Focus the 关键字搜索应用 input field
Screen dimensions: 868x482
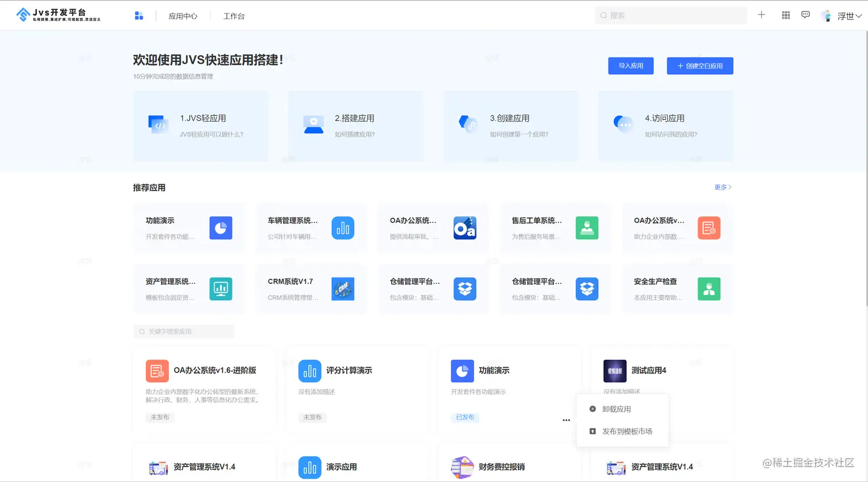(x=184, y=331)
